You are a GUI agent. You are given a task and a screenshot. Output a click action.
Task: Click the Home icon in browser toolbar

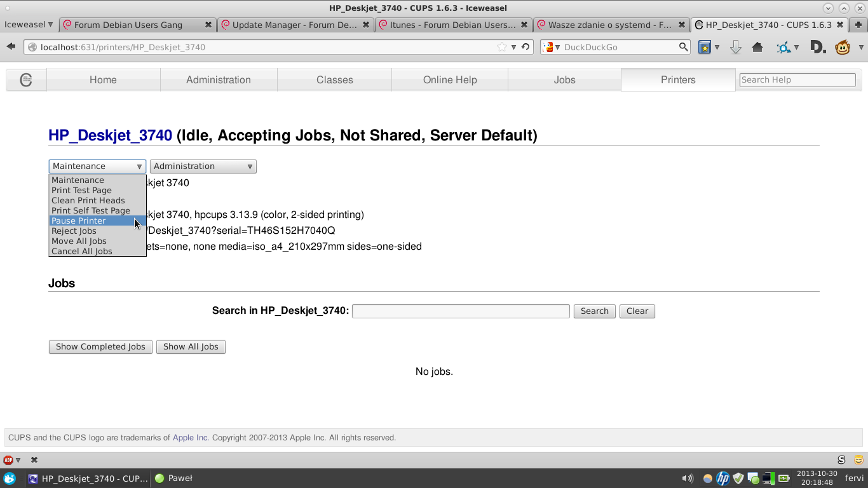pos(757,47)
